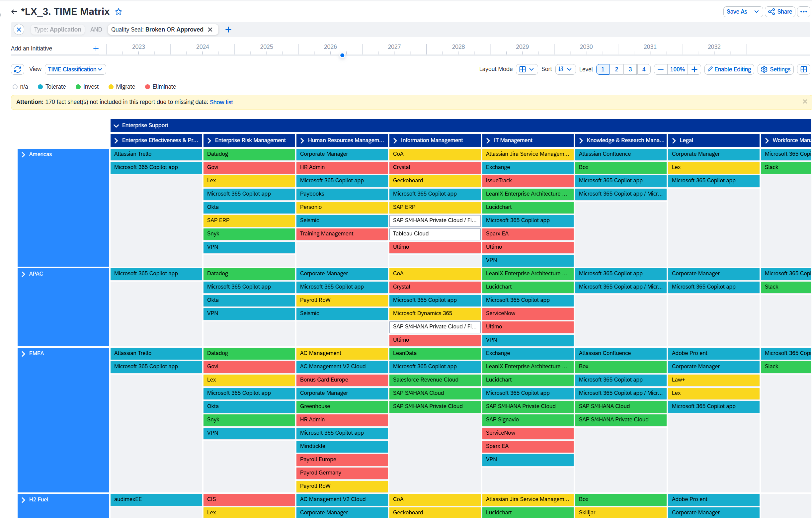812x518 pixels.
Task: Open the Skilljar tile
Action: pos(621,513)
